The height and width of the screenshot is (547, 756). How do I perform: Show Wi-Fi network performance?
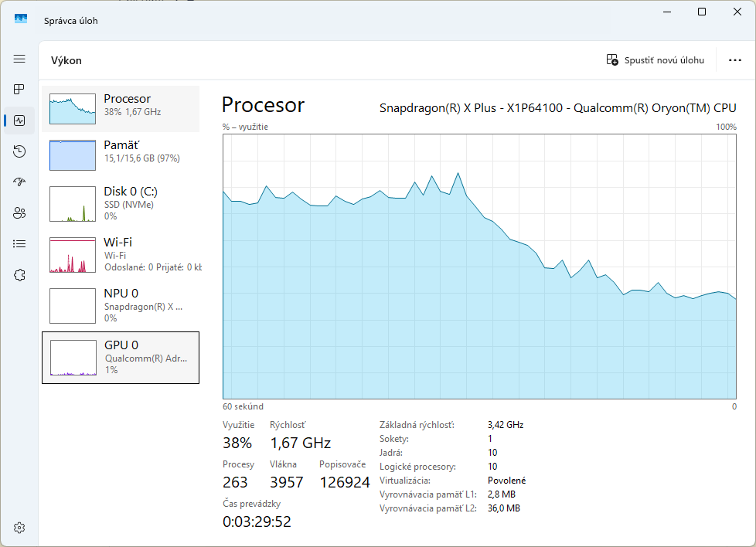[x=121, y=254]
